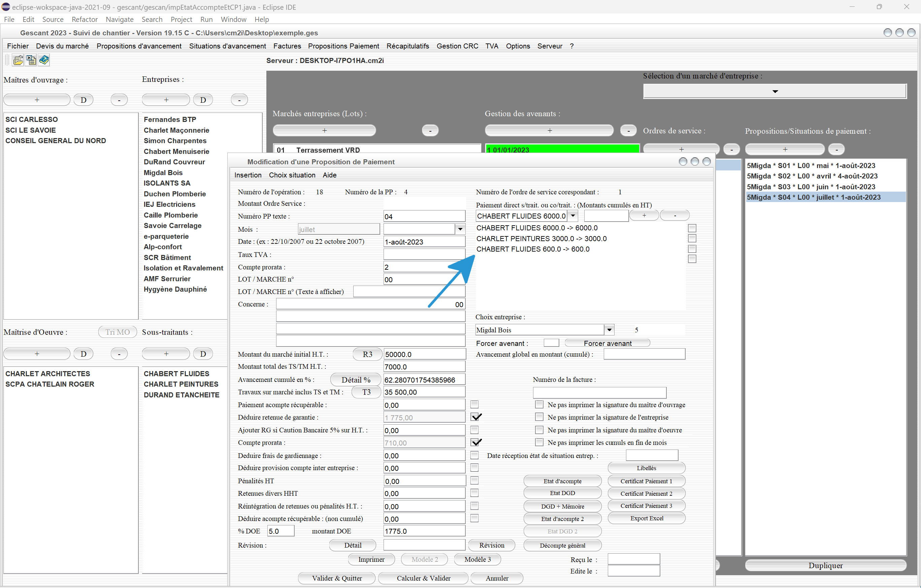Click R3 button beside Montant du marché initial
This screenshot has height=588, width=921.
pos(367,354)
